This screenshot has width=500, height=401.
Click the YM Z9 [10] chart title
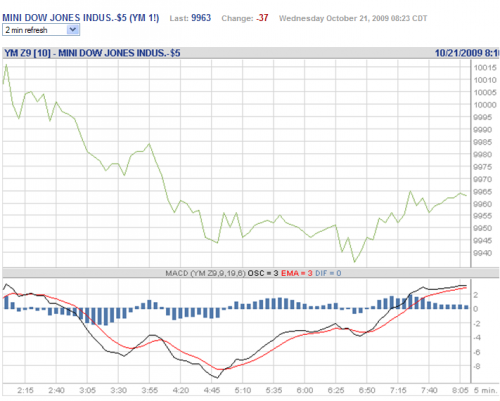click(x=92, y=53)
